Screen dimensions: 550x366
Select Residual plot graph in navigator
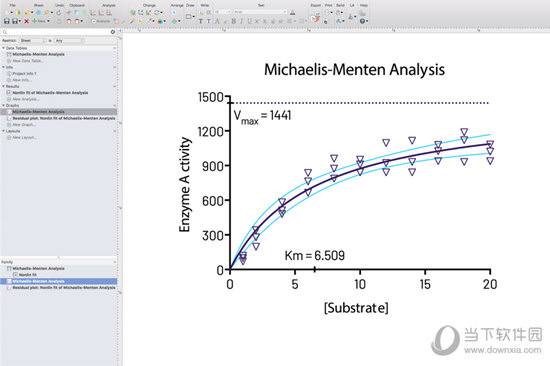tap(63, 118)
